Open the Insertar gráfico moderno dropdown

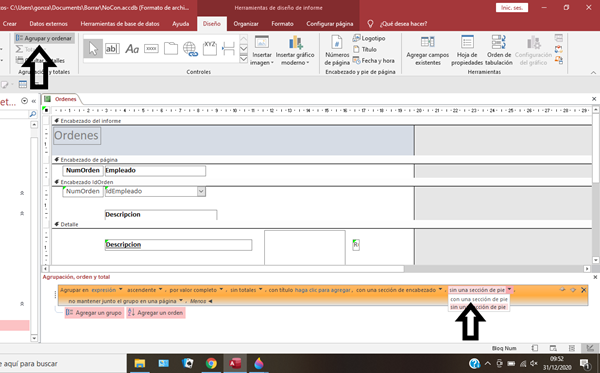pyautogui.click(x=295, y=51)
